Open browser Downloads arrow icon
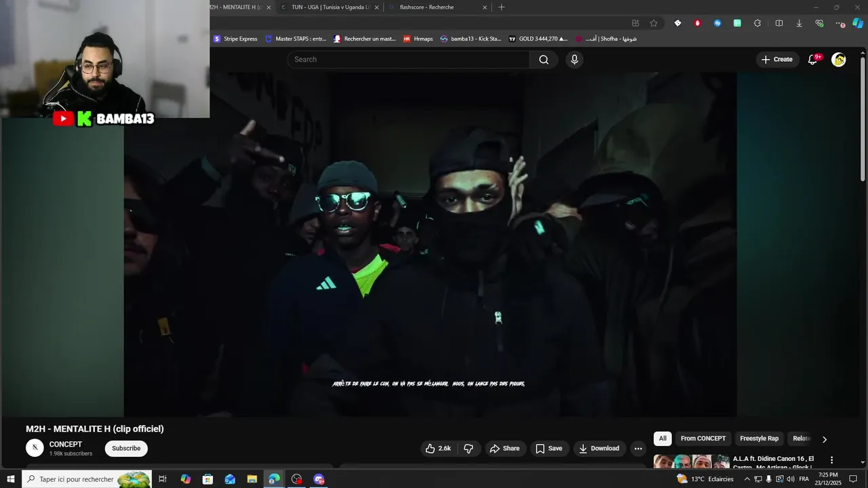 (x=799, y=23)
